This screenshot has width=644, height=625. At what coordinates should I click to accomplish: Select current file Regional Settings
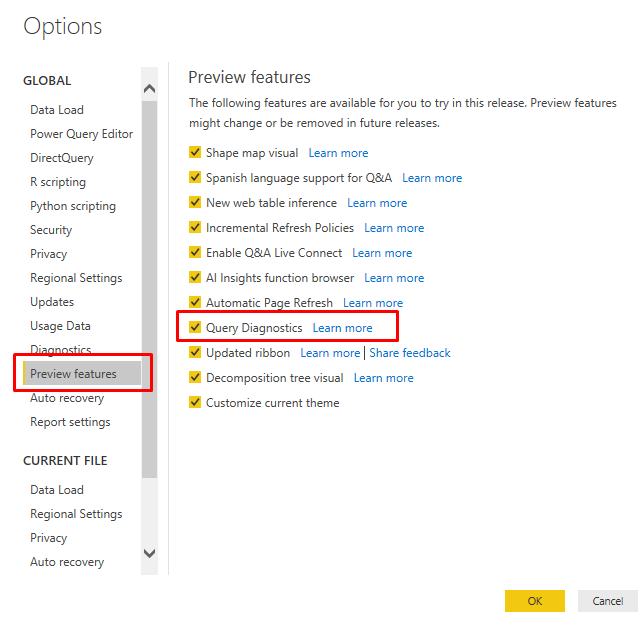76,514
